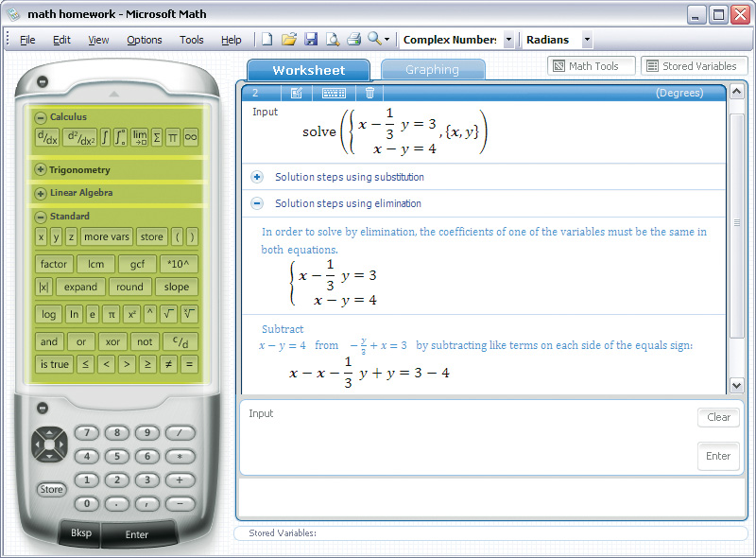Save worksheet using the floppy disk icon
Viewport: 756px width, 558px height.
click(311, 39)
